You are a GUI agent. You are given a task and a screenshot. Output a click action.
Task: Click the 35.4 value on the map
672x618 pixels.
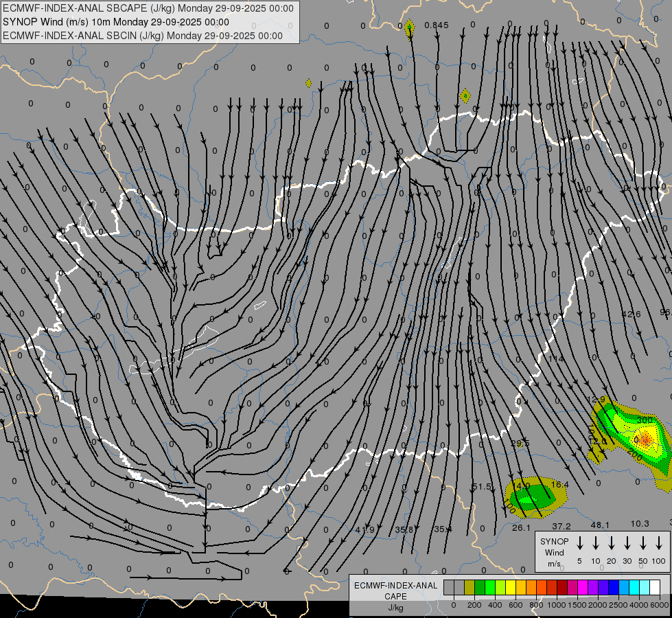(443, 529)
